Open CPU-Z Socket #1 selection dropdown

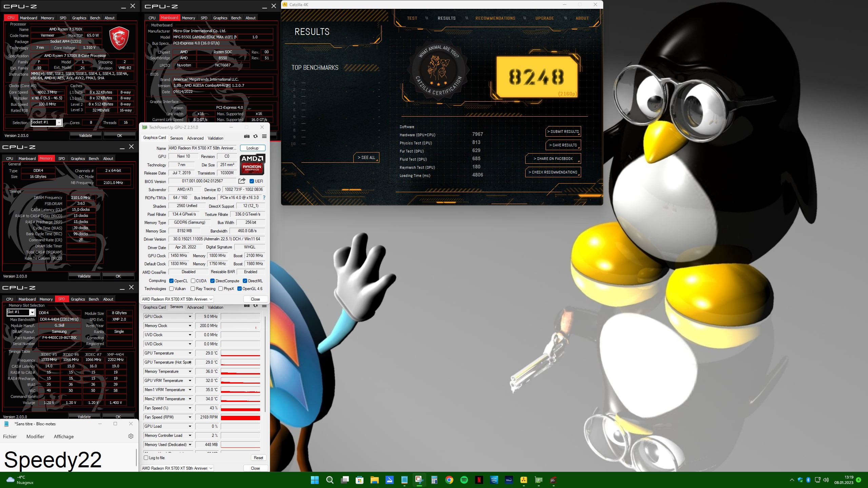click(x=46, y=122)
